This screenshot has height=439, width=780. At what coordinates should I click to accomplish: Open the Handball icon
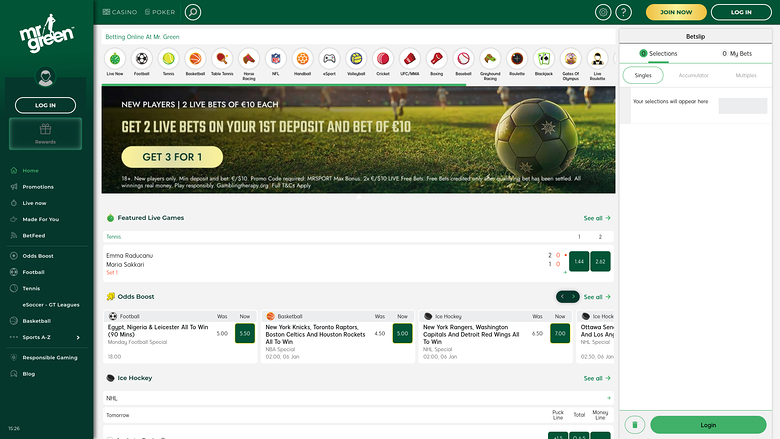coord(302,59)
